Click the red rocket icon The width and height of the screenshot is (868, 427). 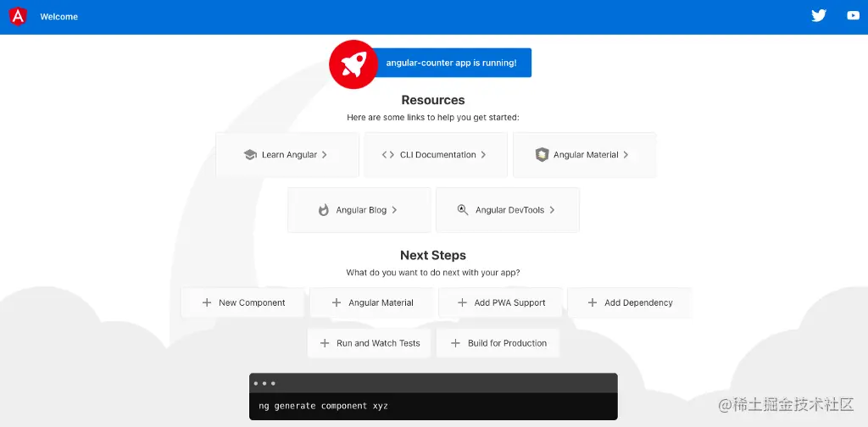[353, 64]
